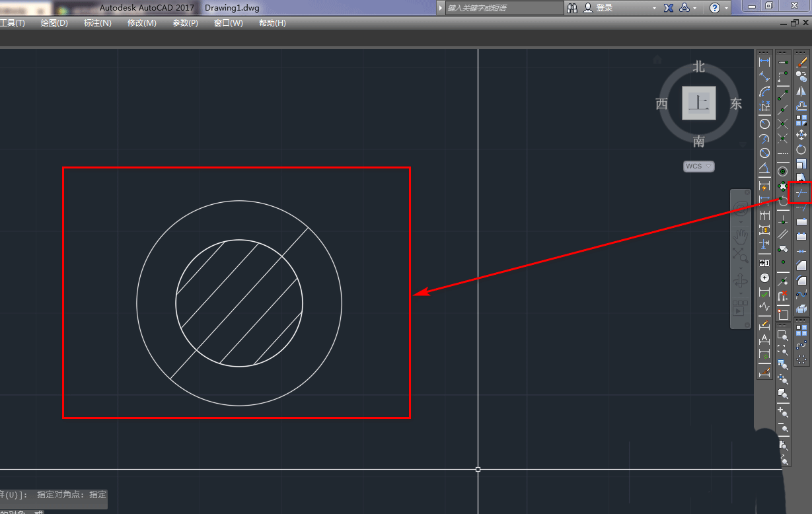Select the Array tool
The width and height of the screenshot is (812, 514).
coord(801,121)
